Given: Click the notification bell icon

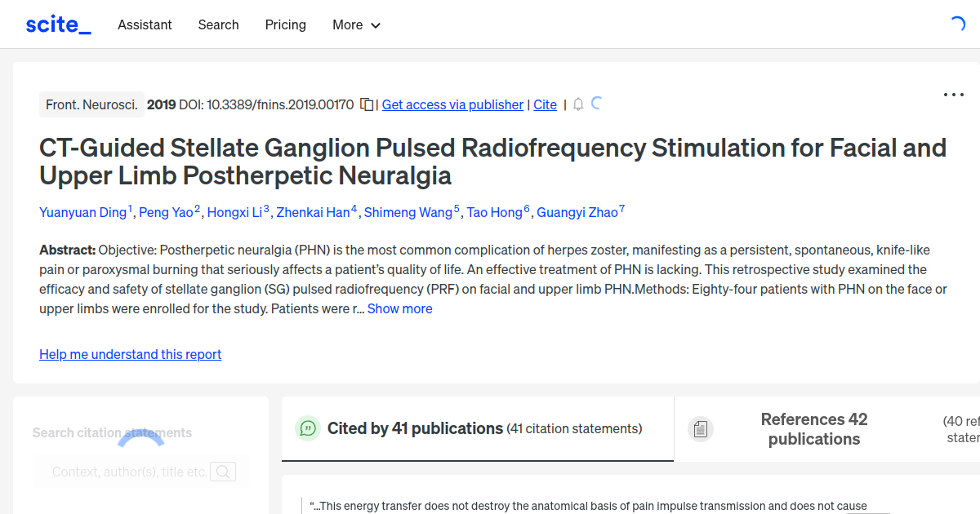Looking at the screenshot, I should click(577, 104).
